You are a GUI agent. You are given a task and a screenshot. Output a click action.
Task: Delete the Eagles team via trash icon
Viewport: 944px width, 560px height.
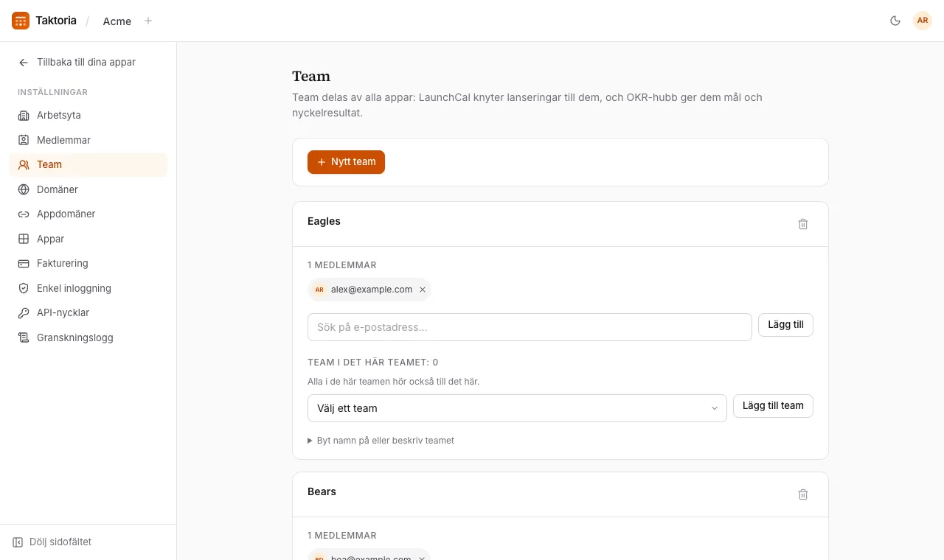click(803, 224)
